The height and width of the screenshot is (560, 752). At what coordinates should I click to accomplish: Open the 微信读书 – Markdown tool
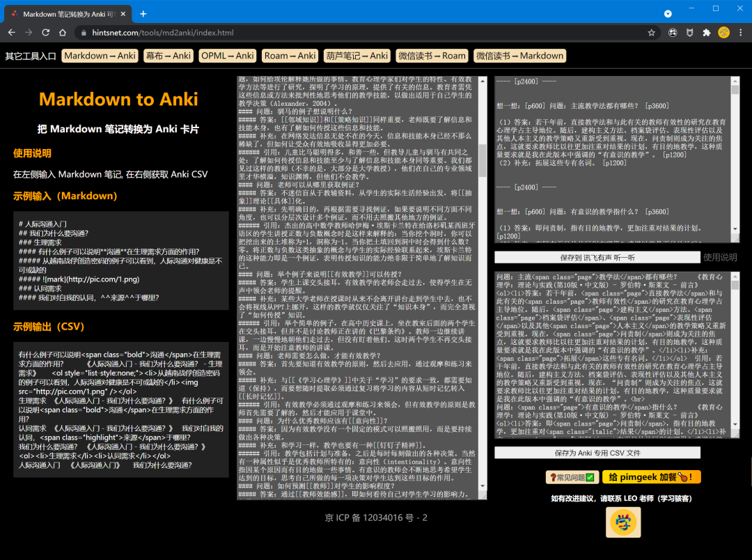[519, 56]
